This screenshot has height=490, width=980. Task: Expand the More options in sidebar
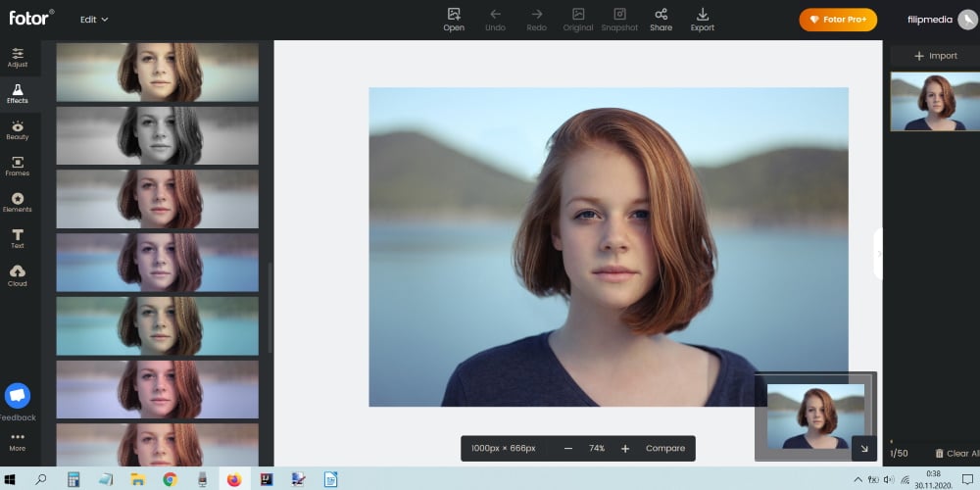click(18, 441)
